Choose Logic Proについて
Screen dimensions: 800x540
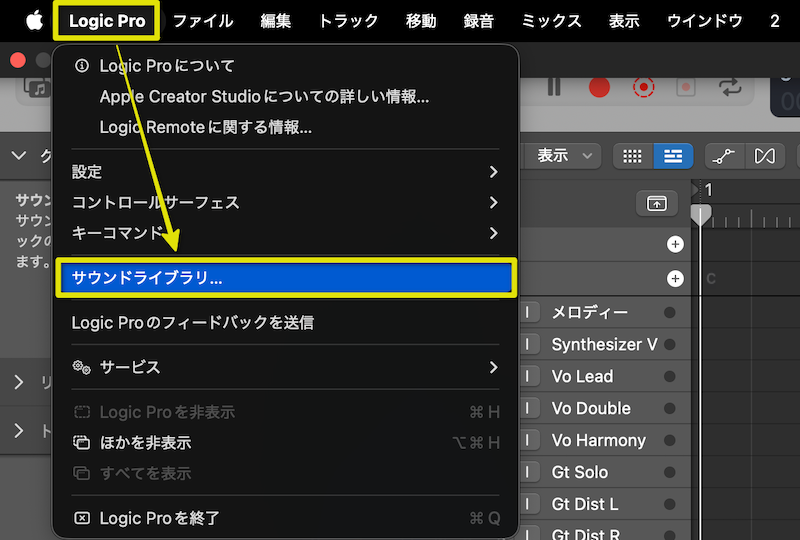tap(286, 66)
